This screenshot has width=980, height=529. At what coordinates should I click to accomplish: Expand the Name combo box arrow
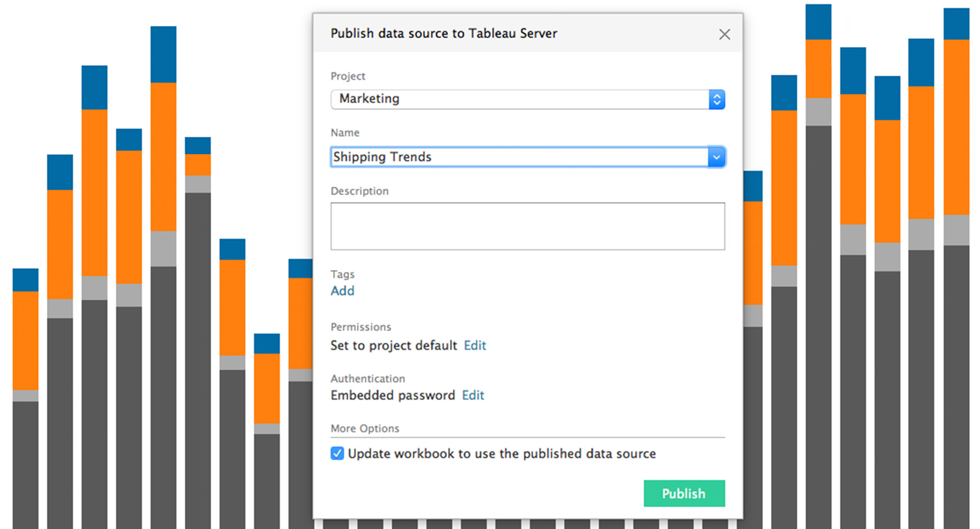[716, 157]
